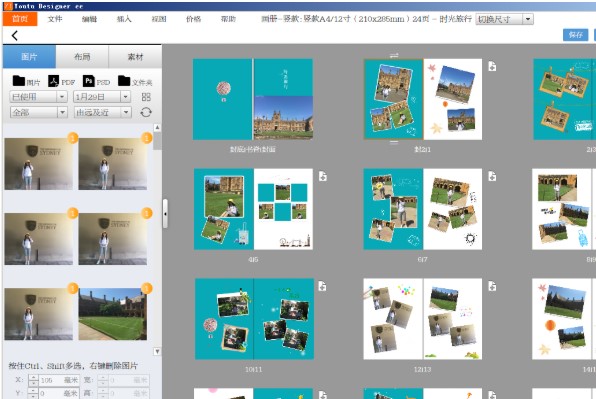Click the Y coordinate input field

click(x=59, y=393)
